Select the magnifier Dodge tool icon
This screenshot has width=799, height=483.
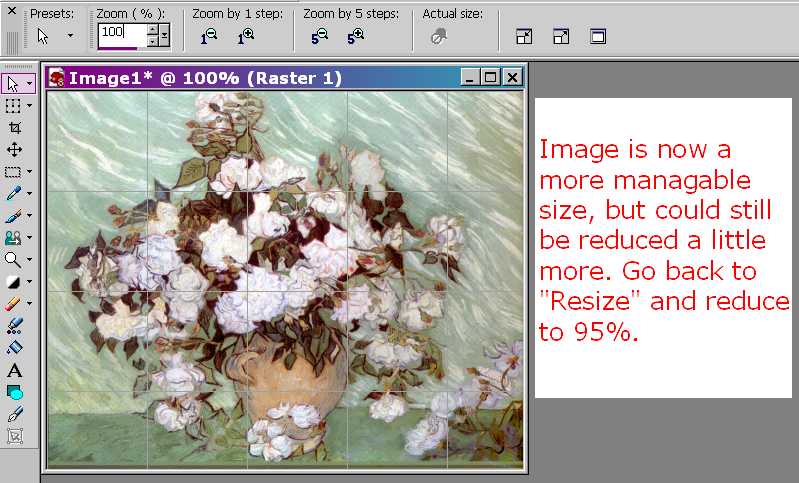(x=13, y=259)
